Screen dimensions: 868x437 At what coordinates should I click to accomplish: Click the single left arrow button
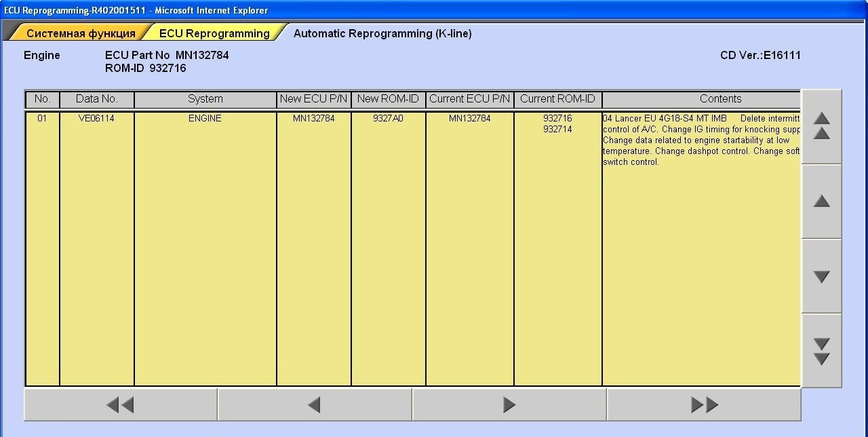coord(315,405)
